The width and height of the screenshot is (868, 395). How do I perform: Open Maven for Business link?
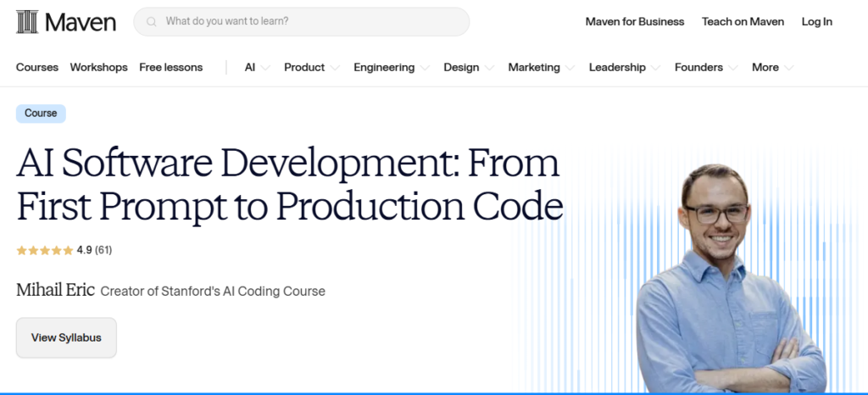635,21
